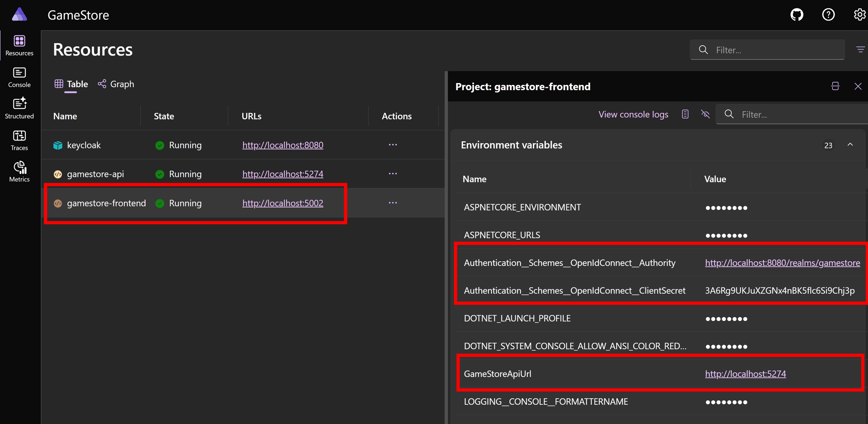
Task: Click gamestore-frontend Running status icon
Action: coord(159,204)
